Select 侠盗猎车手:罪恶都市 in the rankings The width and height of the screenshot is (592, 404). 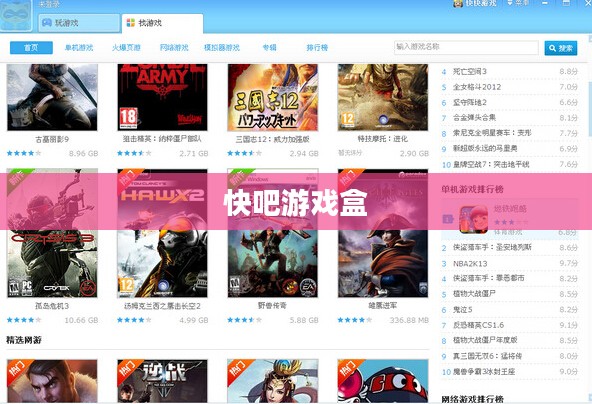click(x=489, y=278)
